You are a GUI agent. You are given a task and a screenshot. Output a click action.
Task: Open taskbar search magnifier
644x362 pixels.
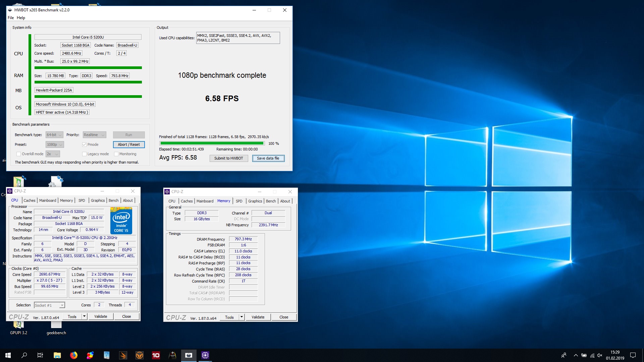[x=24, y=355]
